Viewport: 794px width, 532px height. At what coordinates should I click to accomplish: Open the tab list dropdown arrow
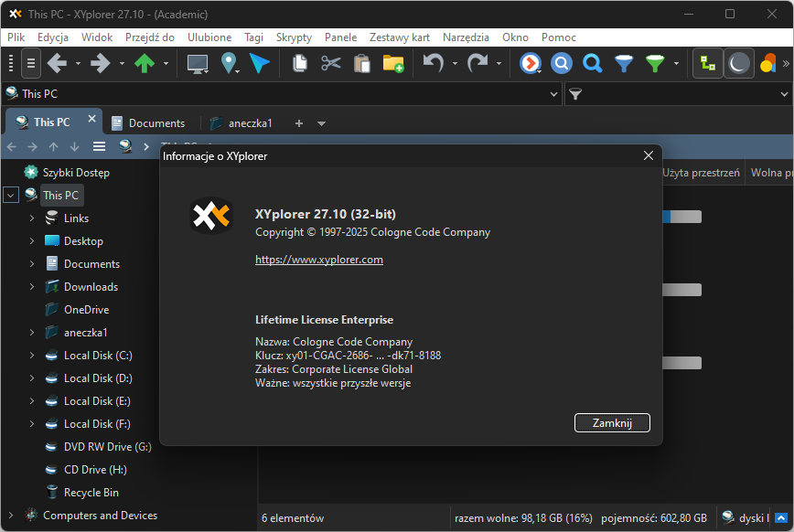[x=321, y=123]
